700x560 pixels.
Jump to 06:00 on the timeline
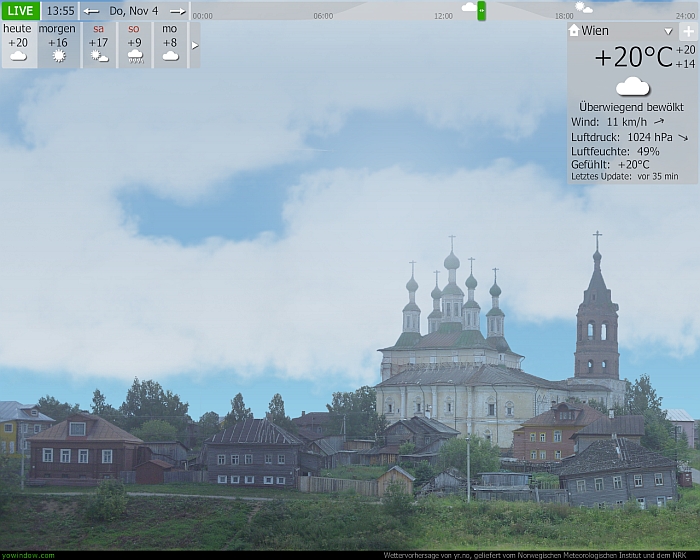[x=323, y=16]
